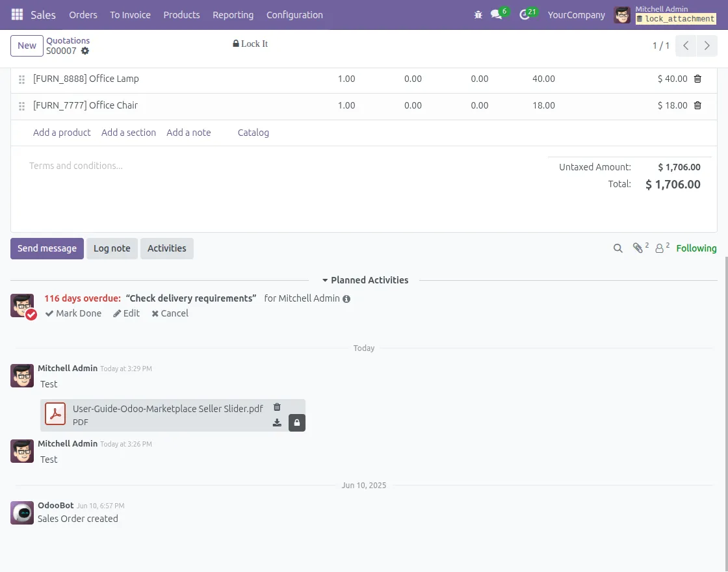The image size is (728, 572).
Task: Open the S00007 gear actions dropdown
Action: pyautogui.click(x=85, y=51)
